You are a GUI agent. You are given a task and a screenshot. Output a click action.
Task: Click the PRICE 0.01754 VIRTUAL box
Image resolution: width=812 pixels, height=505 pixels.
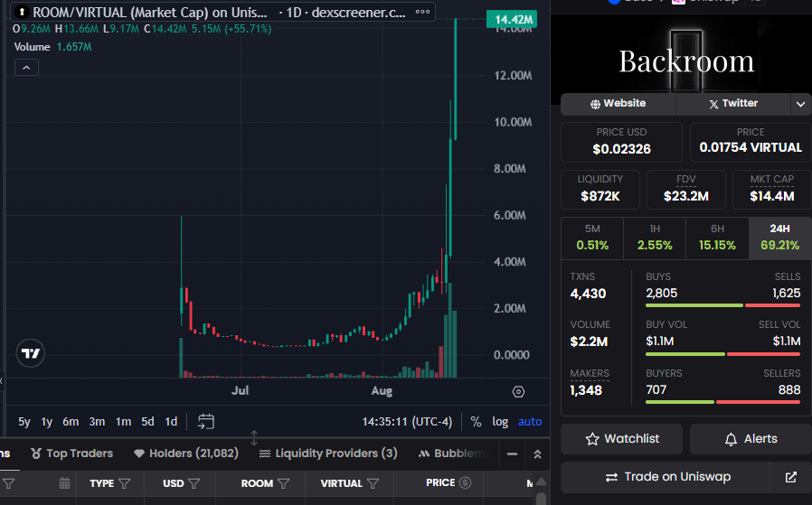(x=751, y=142)
